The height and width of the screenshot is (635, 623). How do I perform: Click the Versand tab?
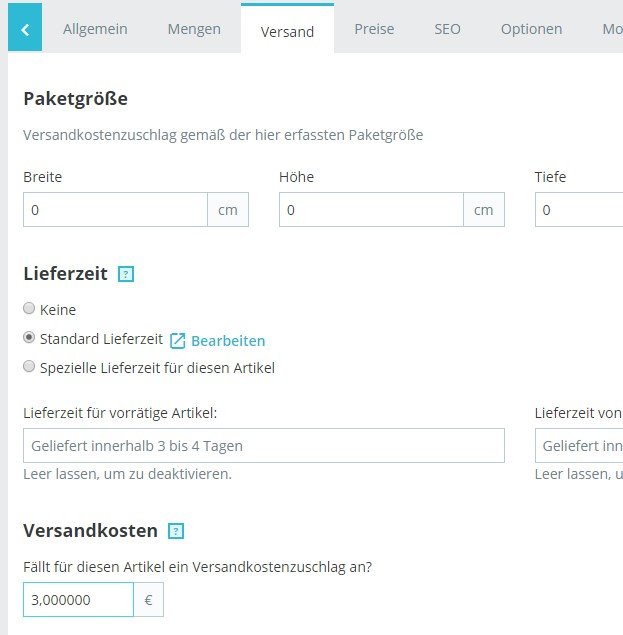point(287,31)
